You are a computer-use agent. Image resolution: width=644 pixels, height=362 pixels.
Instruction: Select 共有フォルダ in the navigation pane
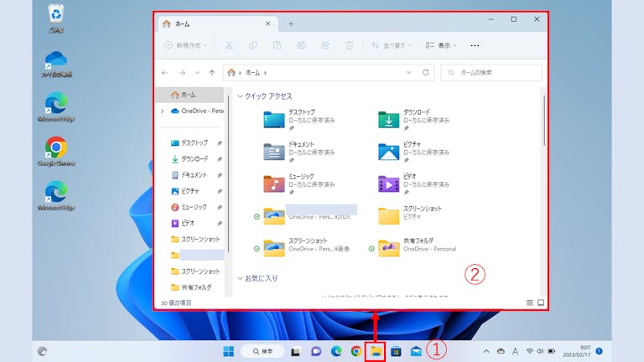pos(196,287)
